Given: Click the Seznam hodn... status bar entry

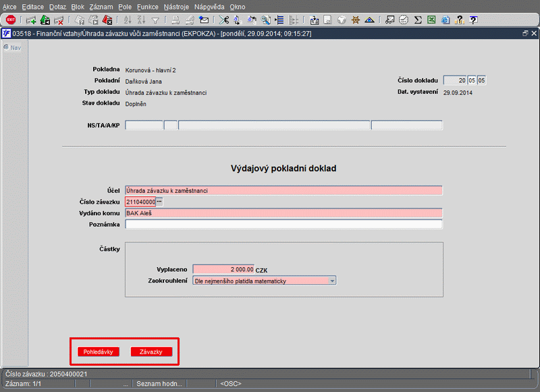Looking at the screenshot, I should pyautogui.click(x=159, y=384).
